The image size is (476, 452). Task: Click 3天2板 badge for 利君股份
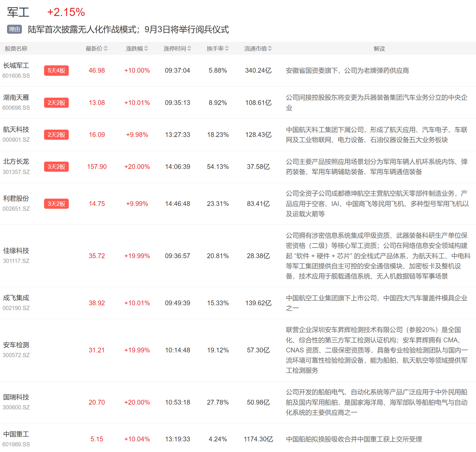coord(56,204)
